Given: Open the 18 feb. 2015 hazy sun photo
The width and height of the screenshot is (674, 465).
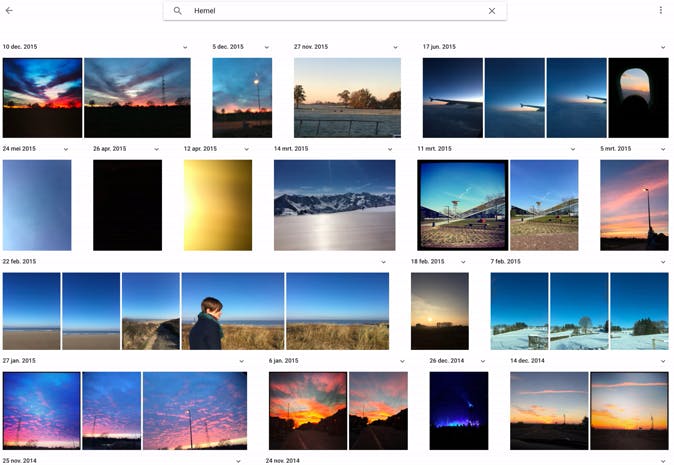Looking at the screenshot, I should (x=440, y=311).
